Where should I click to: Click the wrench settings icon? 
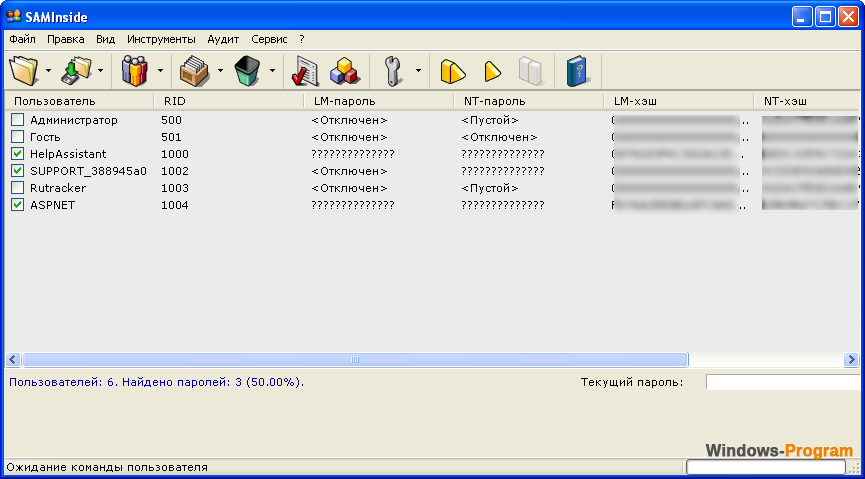(x=392, y=71)
